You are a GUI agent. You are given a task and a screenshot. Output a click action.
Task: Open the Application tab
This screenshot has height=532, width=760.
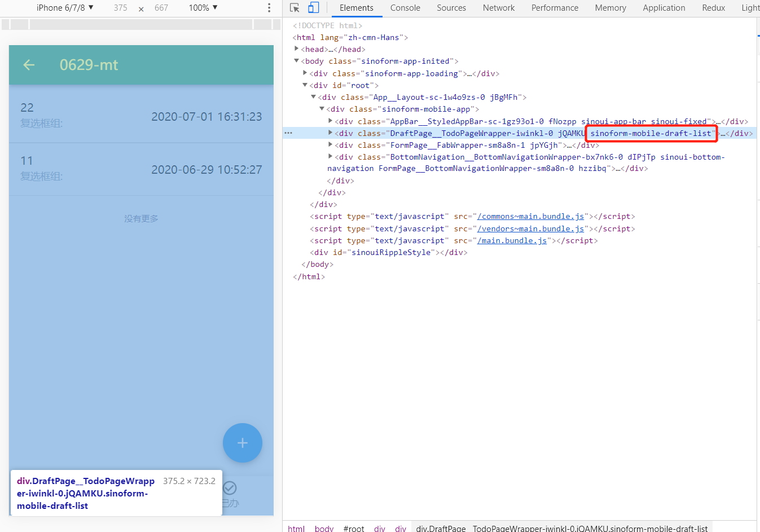(x=664, y=8)
